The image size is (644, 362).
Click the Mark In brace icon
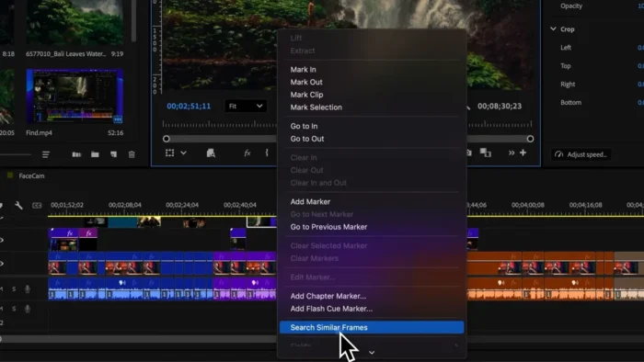(267, 153)
